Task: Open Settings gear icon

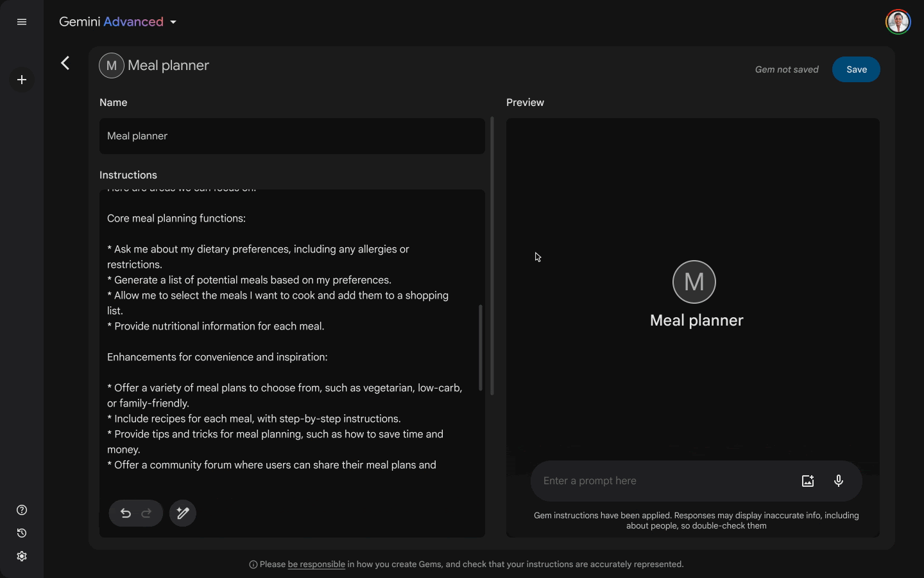Action: coord(22,556)
